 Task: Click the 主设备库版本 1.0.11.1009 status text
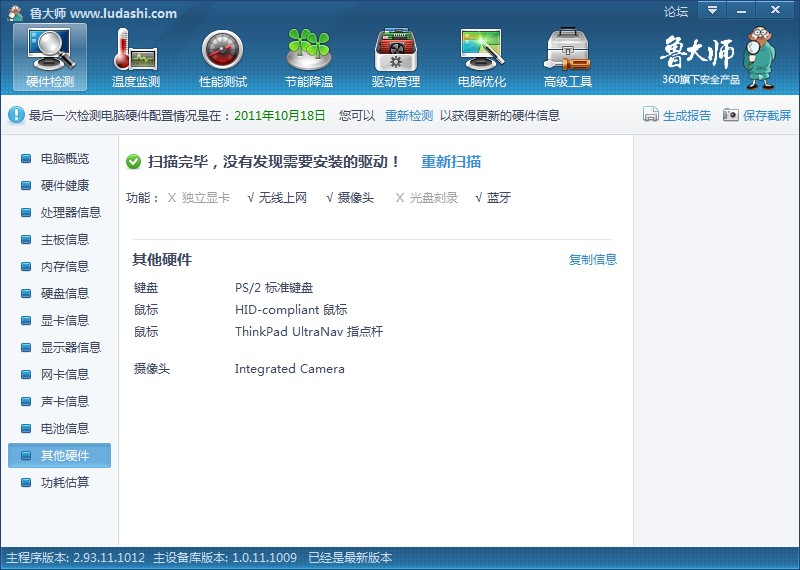(225, 558)
